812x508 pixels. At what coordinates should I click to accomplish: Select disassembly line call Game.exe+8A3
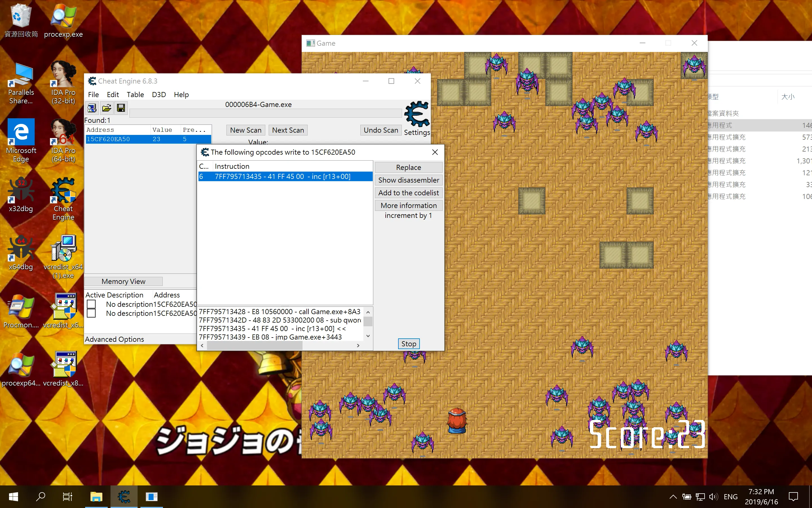click(x=280, y=312)
